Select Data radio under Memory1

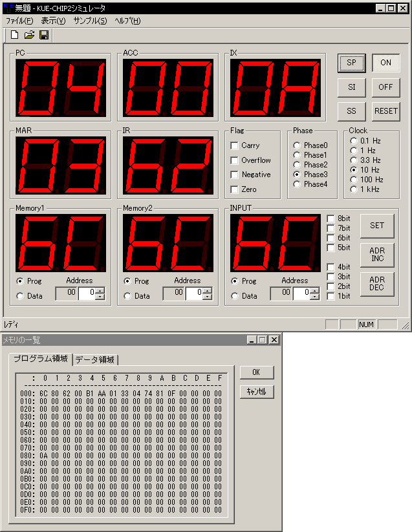pyautogui.click(x=20, y=296)
